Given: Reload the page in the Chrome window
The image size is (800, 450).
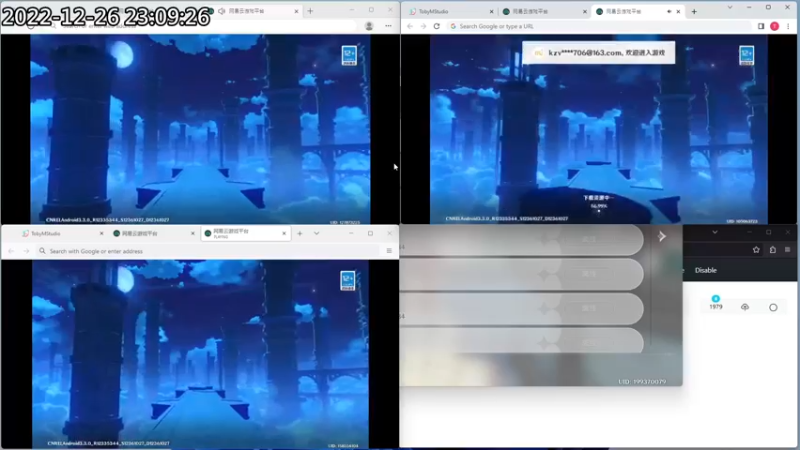Looking at the screenshot, I should coord(437,26).
